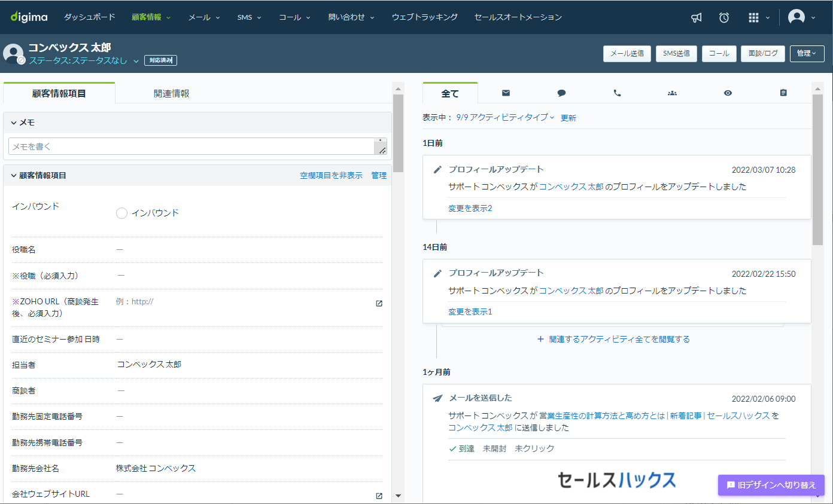
Task: Select the インバウンド radio button
Action: 121,213
